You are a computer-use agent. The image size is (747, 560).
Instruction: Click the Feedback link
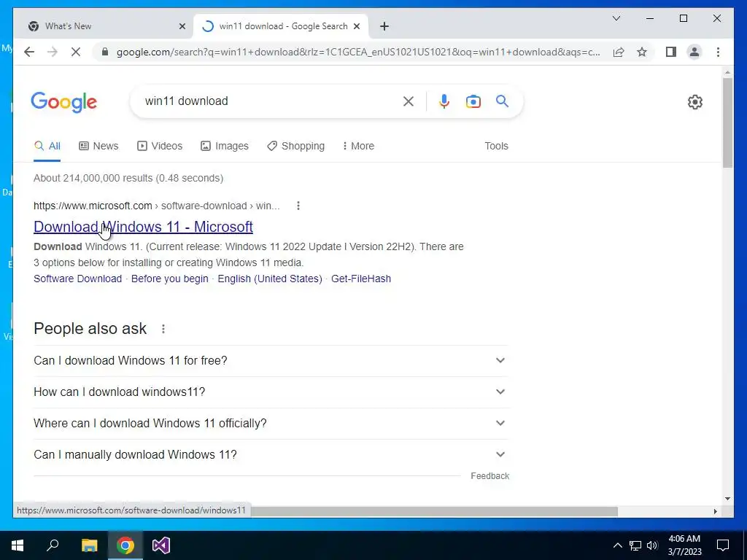pyautogui.click(x=489, y=475)
